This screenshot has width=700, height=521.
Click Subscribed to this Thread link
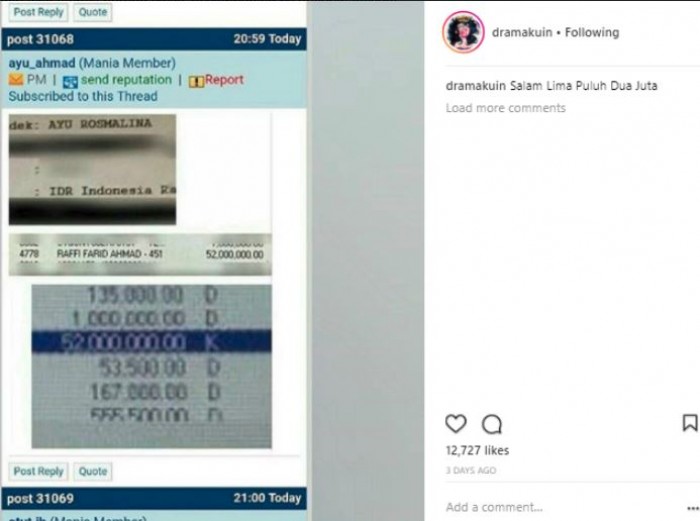click(x=83, y=96)
